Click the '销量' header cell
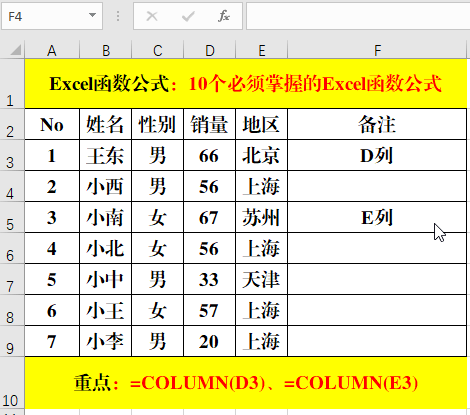The height and width of the screenshot is (415, 470). tap(210, 124)
